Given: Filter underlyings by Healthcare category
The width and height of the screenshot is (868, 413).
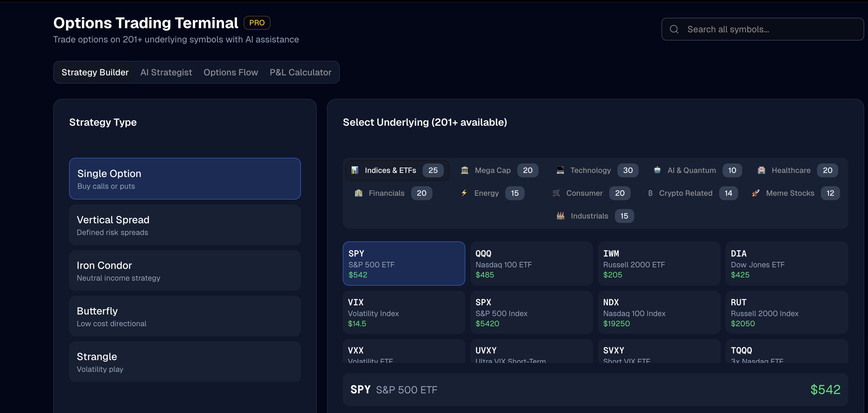Looking at the screenshot, I should pyautogui.click(x=790, y=170).
